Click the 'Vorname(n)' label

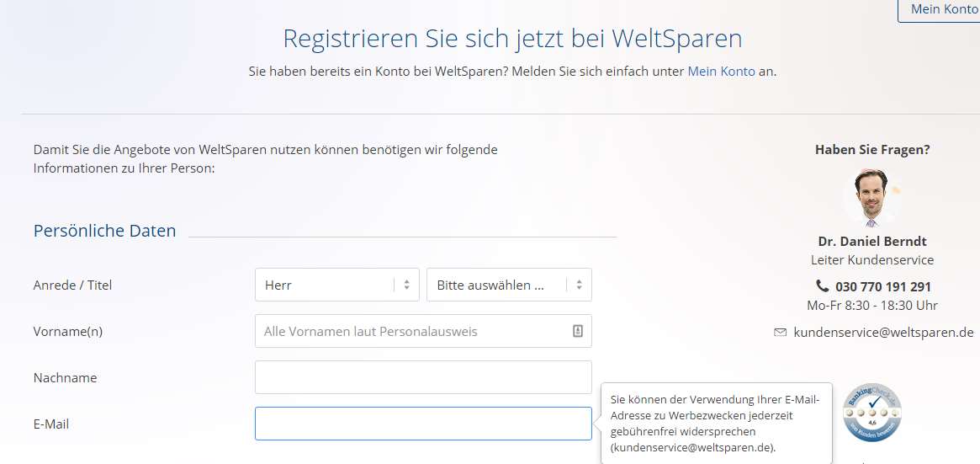(x=68, y=332)
